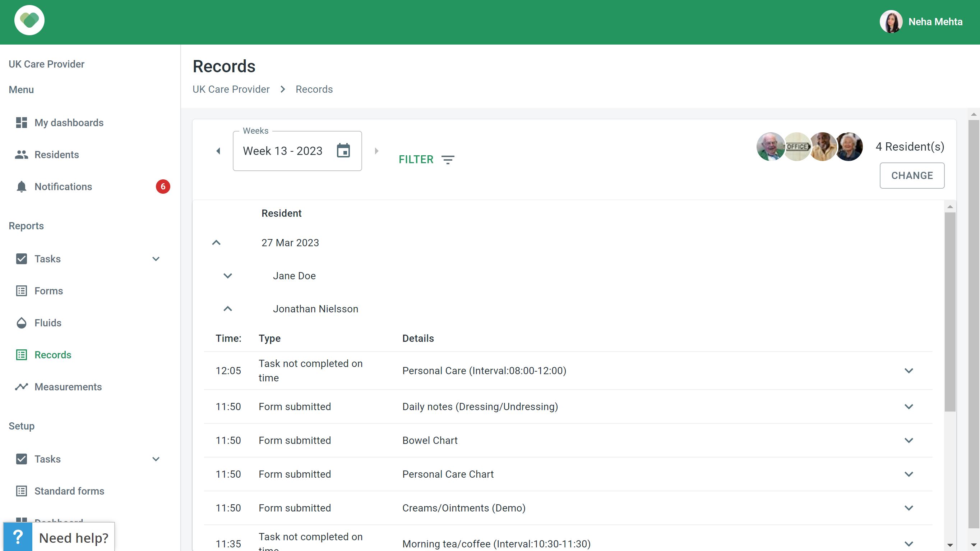Image resolution: width=980 pixels, height=551 pixels.
Task: Expand the Creams/Ointments (Demo) row
Action: click(909, 508)
